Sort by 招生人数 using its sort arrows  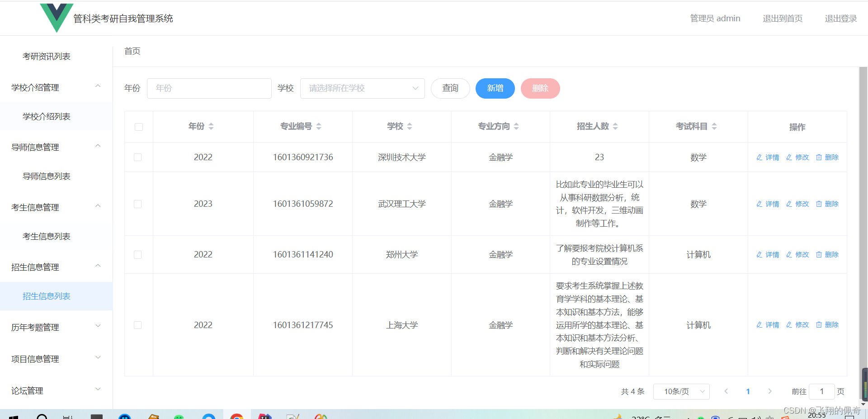point(615,126)
